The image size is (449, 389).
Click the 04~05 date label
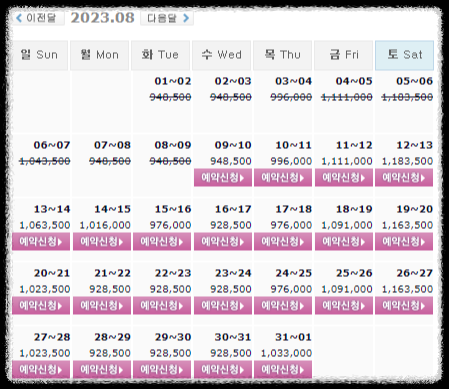tap(354, 81)
